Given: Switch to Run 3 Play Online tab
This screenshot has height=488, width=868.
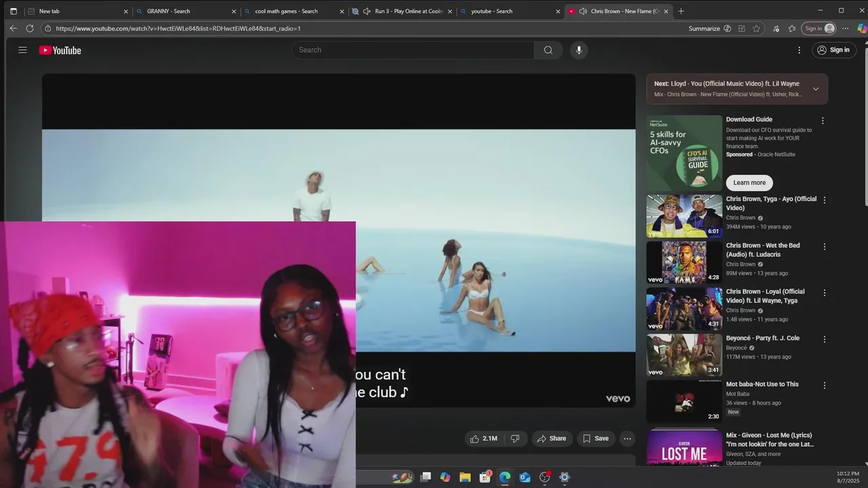Looking at the screenshot, I should [402, 11].
